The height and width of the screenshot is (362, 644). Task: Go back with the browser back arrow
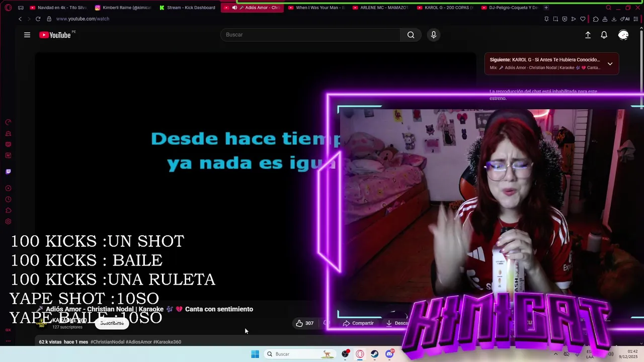[x=20, y=19]
